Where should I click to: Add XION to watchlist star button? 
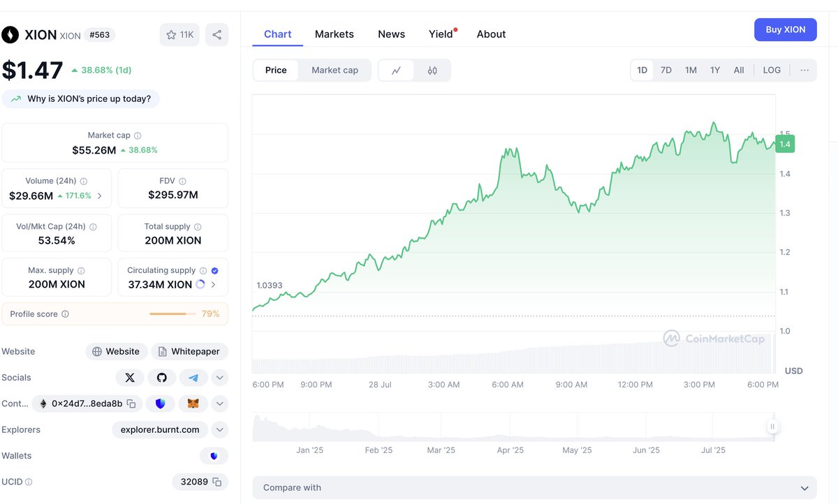(x=179, y=35)
